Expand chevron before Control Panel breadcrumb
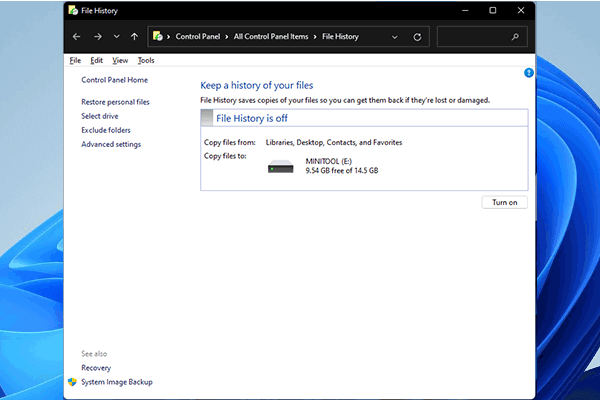This screenshot has height=400, width=600. (x=168, y=37)
